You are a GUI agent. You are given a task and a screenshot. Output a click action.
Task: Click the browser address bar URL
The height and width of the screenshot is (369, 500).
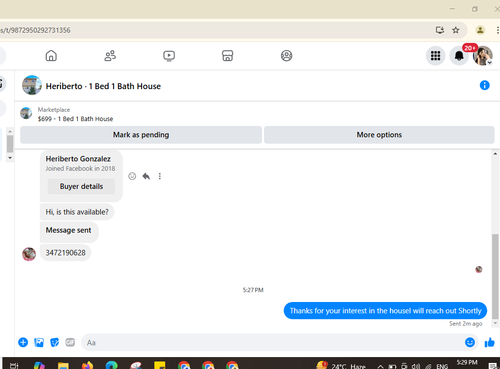(x=36, y=30)
